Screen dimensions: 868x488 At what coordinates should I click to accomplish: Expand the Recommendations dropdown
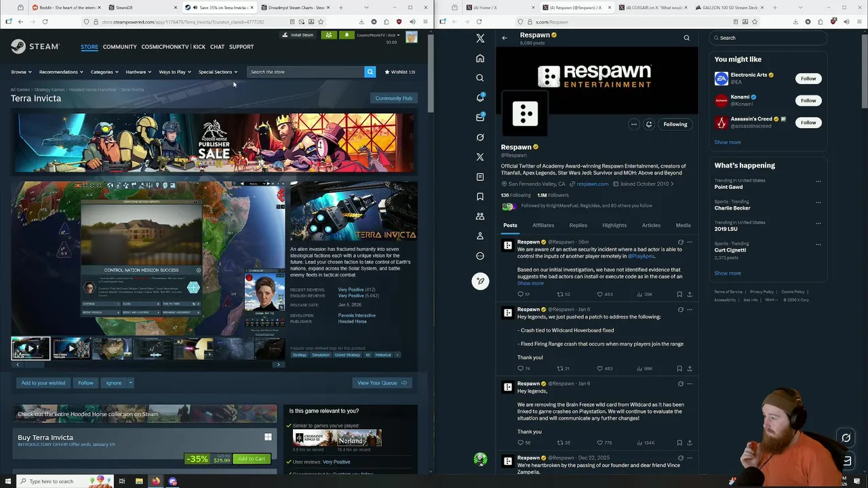61,72
